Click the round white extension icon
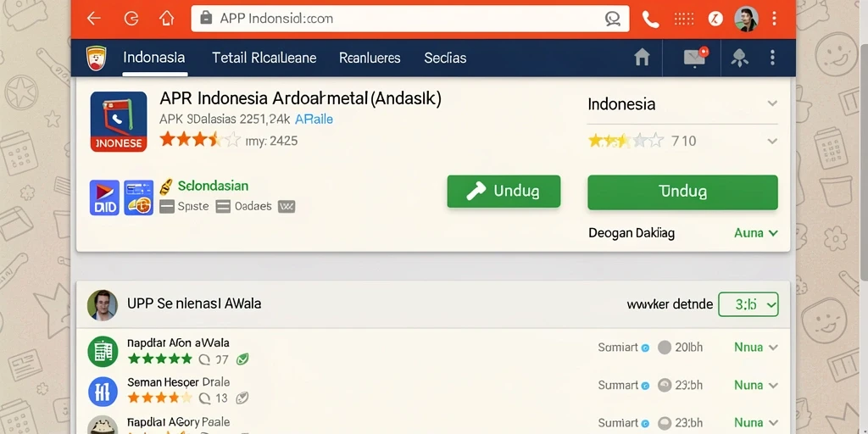The height and width of the screenshot is (434, 868). point(715,19)
